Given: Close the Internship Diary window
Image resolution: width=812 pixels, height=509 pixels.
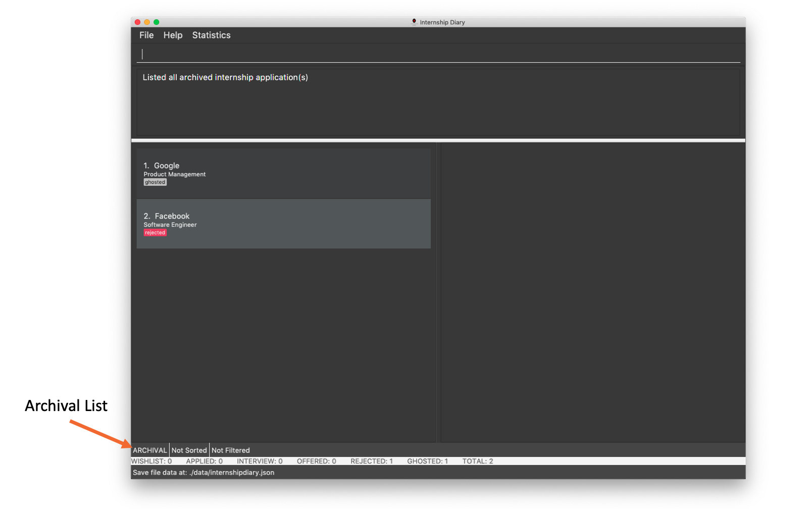Looking at the screenshot, I should pyautogui.click(x=137, y=22).
